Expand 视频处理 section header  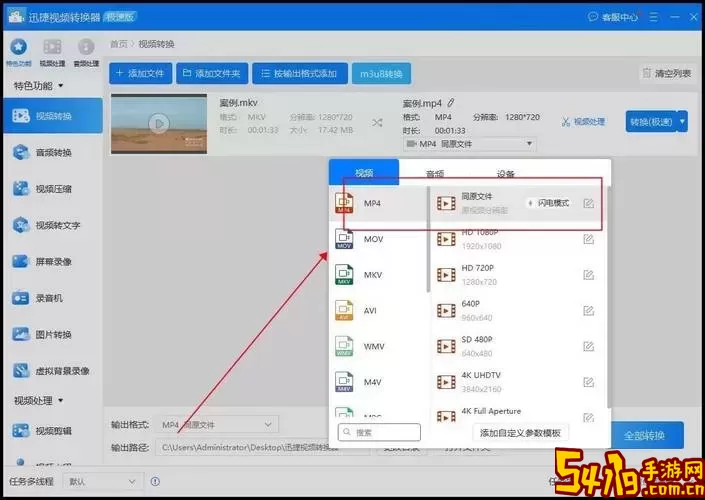click(x=38, y=400)
